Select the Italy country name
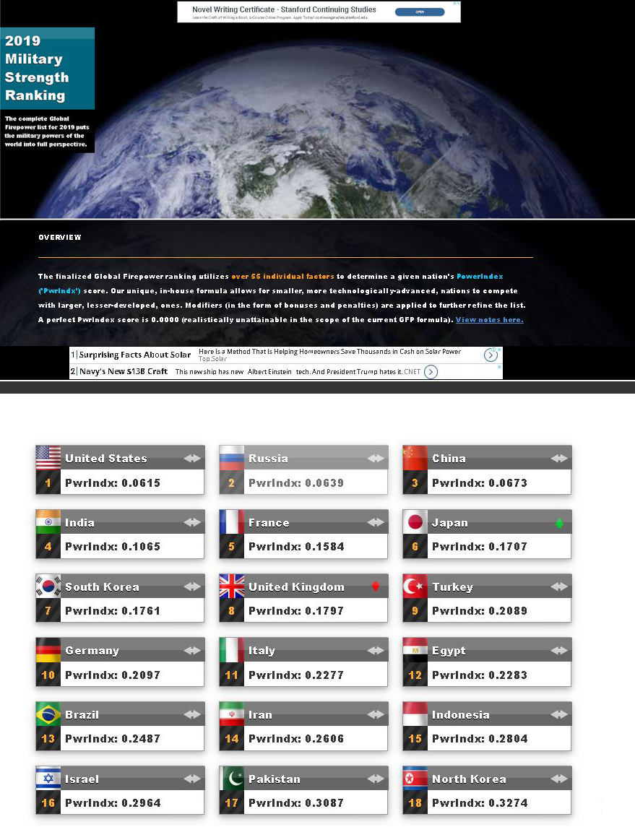The width and height of the screenshot is (635, 840). tap(262, 651)
